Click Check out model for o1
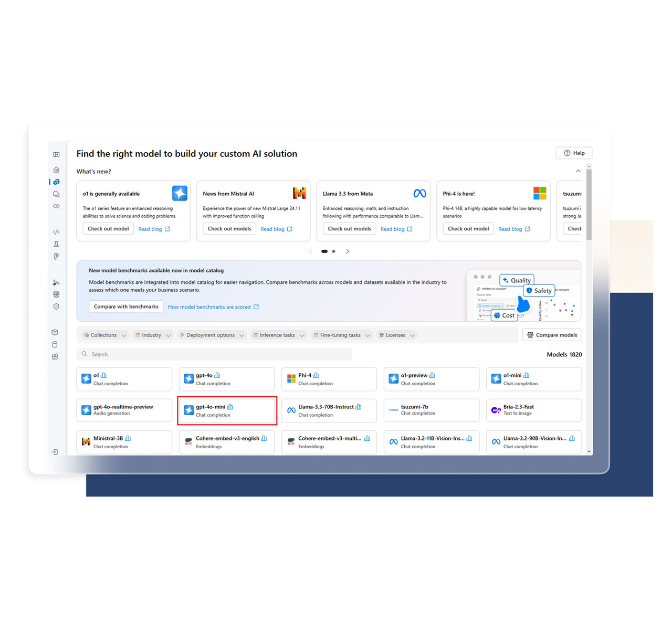The image size is (672, 633). [108, 229]
